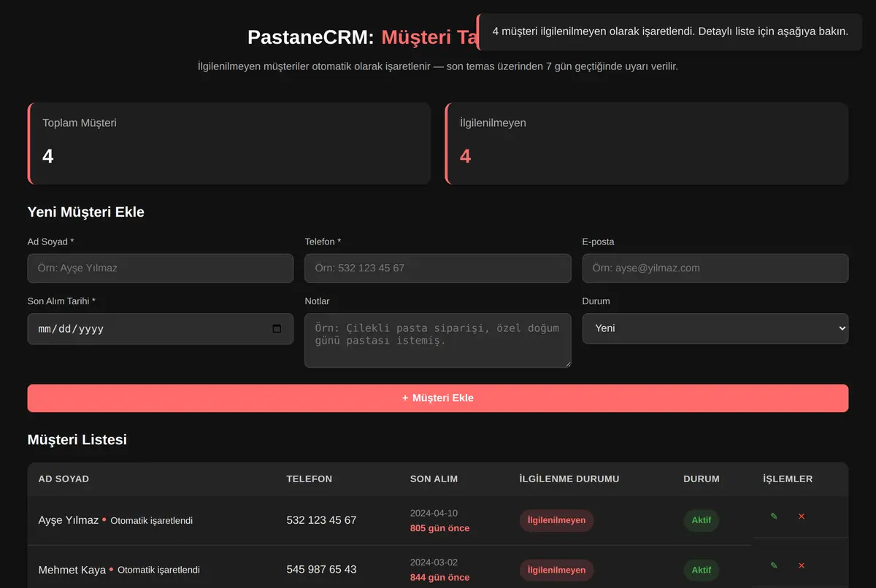Click the '805 gün önce' text
The height and width of the screenshot is (588, 876).
tap(440, 528)
